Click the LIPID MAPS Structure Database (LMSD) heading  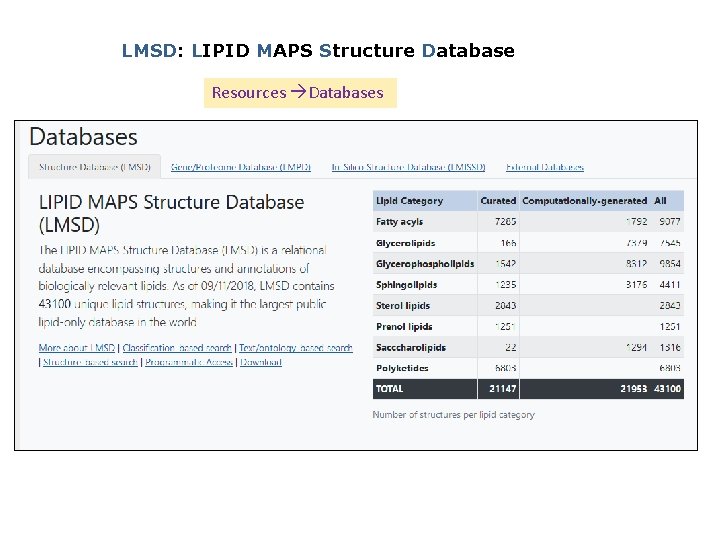click(171, 214)
